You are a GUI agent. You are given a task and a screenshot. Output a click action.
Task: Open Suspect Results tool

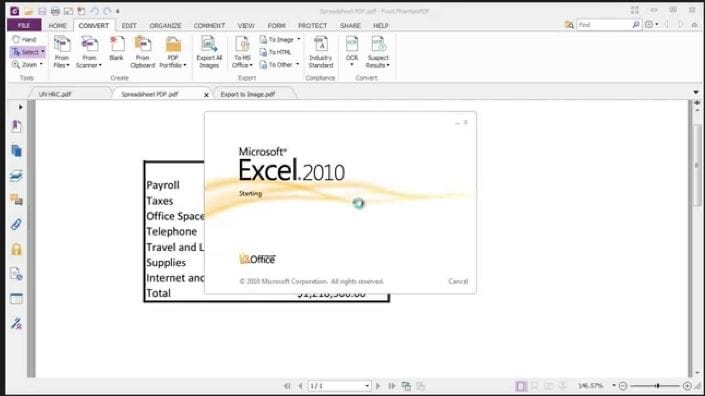click(x=378, y=52)
